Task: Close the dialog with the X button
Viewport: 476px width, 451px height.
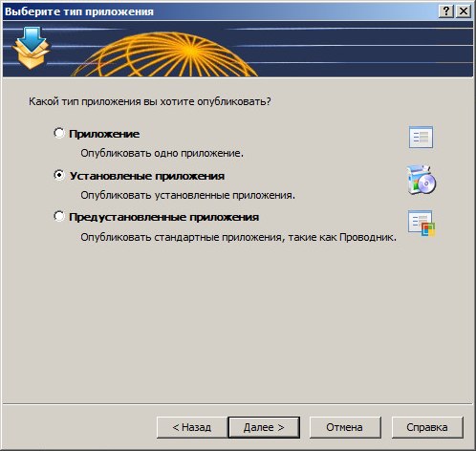Action: tap(464, 11)
